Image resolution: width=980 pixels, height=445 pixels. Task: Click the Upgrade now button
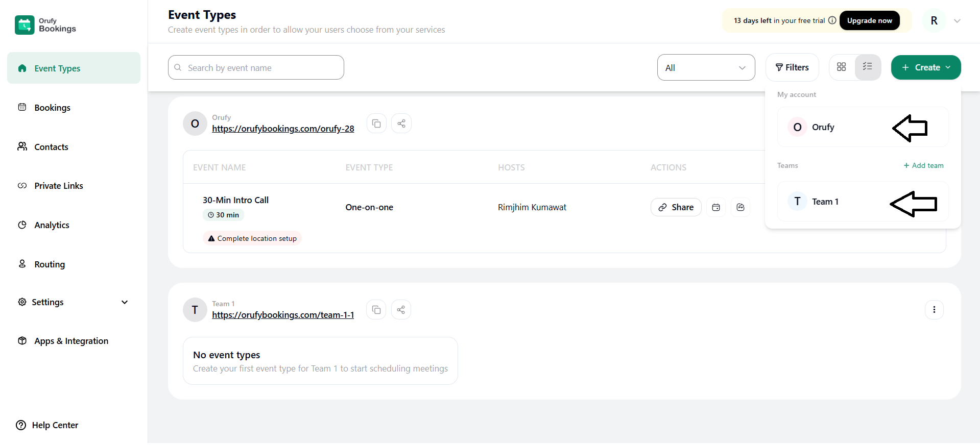tap(869, 20)
